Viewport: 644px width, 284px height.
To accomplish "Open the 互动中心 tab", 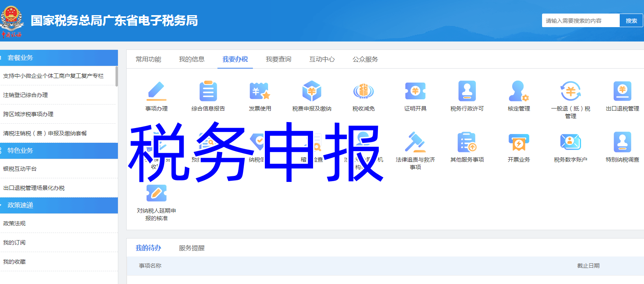I will [x=322, y=59].
